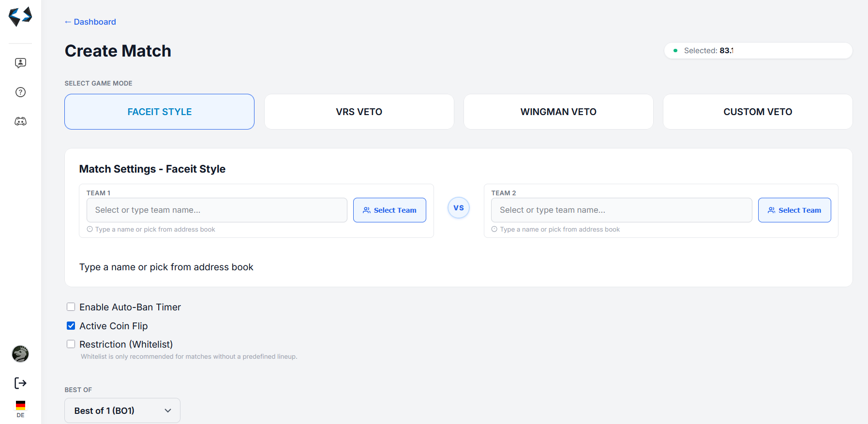Click the user avatar in the sidebar
The height and width of the screenshot is (424, 868).
pos(20,354)
